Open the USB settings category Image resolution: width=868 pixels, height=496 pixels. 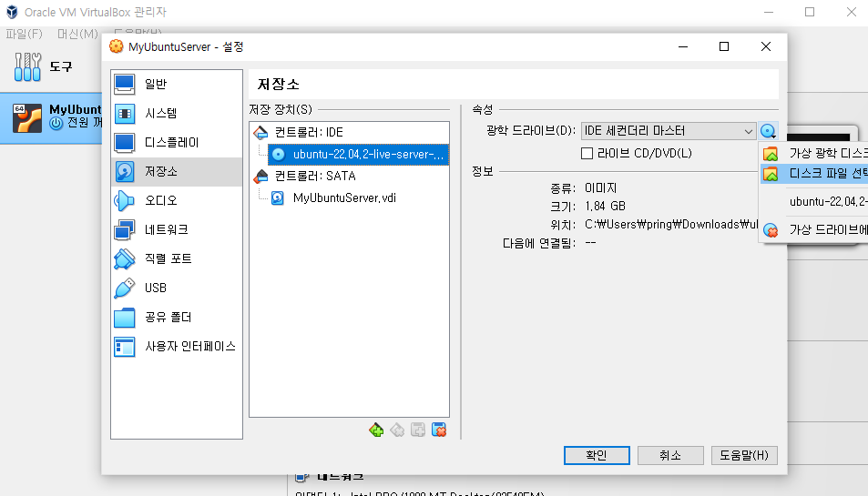176,288
